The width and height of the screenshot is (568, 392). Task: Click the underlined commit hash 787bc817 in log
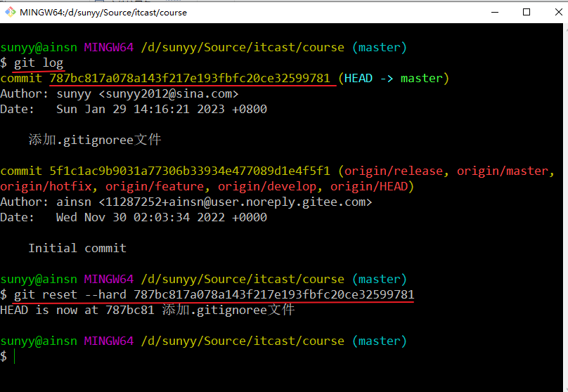click(190, 78)
